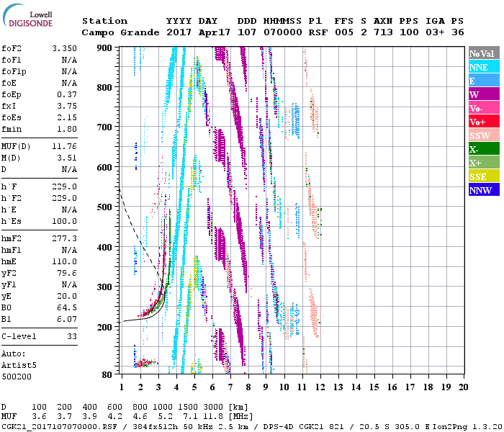
Task: Click the yE value 20.0
Action: (x=67, y=297)
